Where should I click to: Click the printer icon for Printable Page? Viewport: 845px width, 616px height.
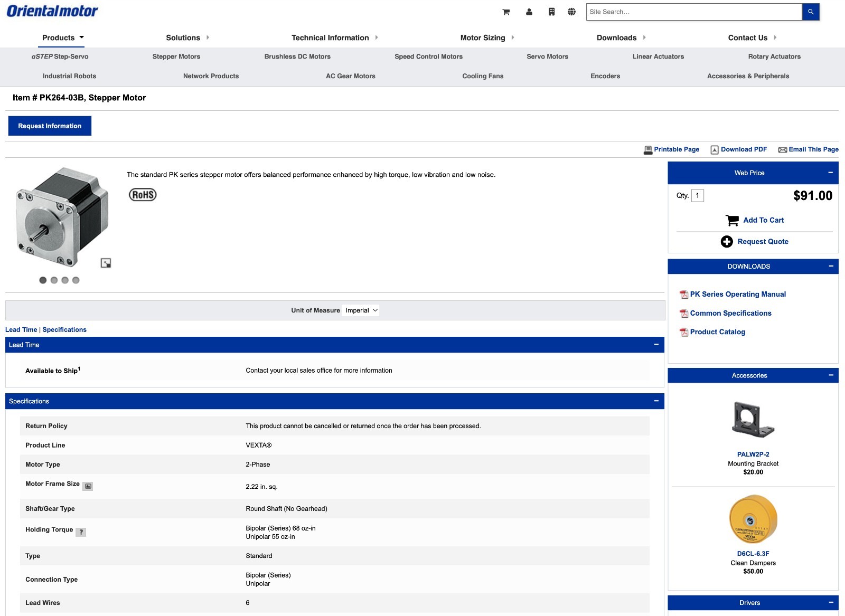(648, 150)
